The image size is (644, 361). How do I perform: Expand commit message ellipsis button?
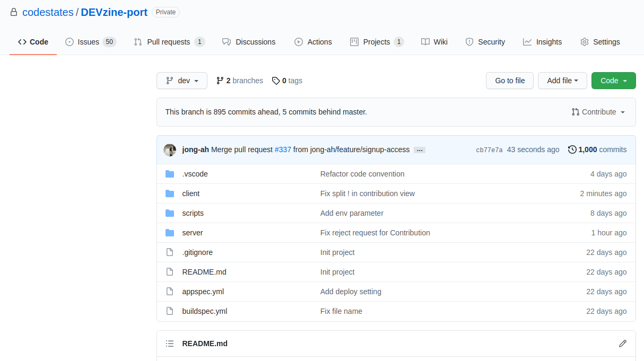(420, 150)
